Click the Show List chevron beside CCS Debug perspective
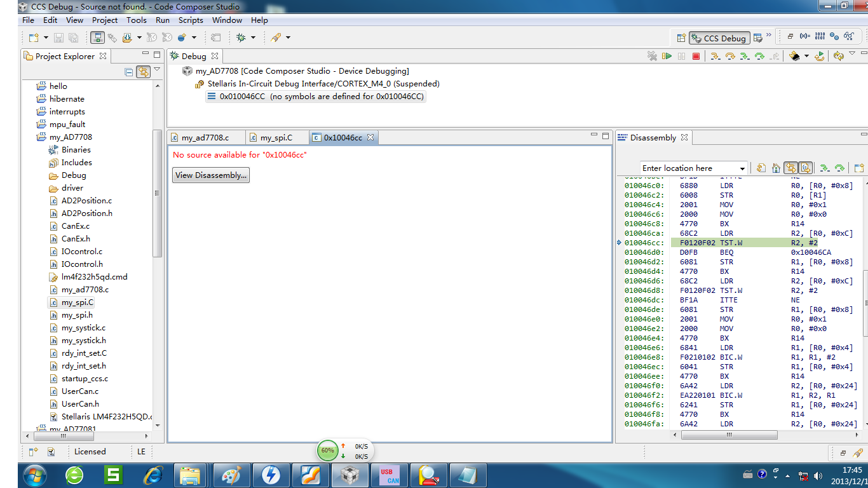 (x=769, y=35)
